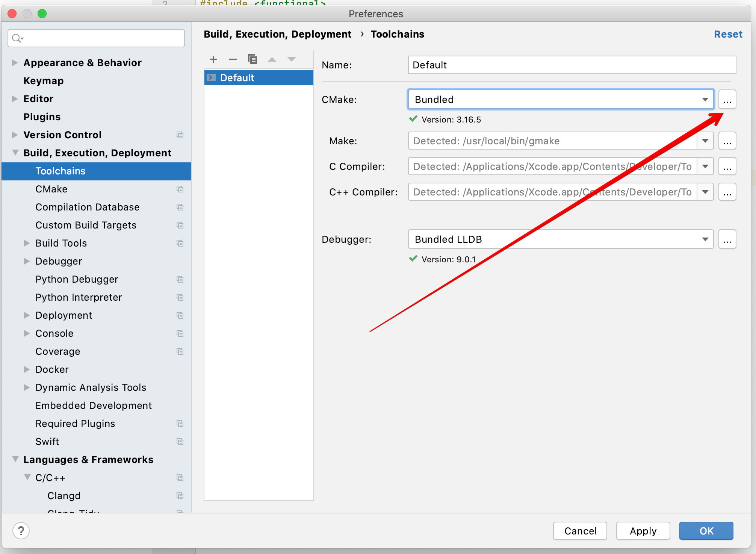Click the move toolchain up arrow
Screen dimensions: 756x554
click(272, 59)
